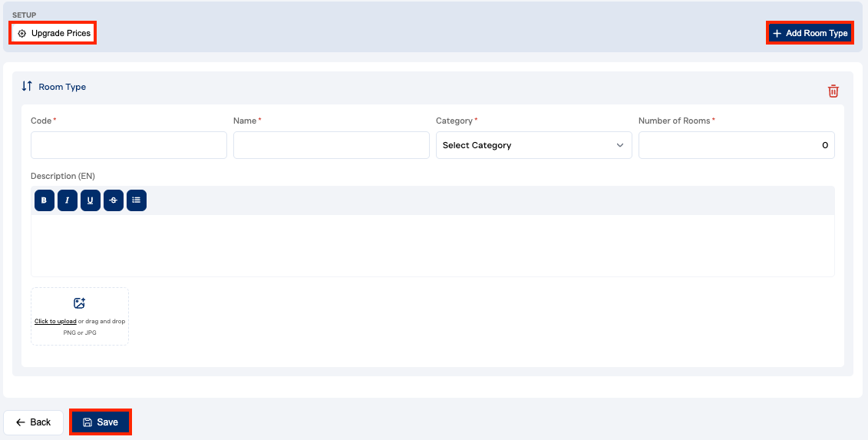
Task: Click the Room Type section header
Action: (62, 87)
